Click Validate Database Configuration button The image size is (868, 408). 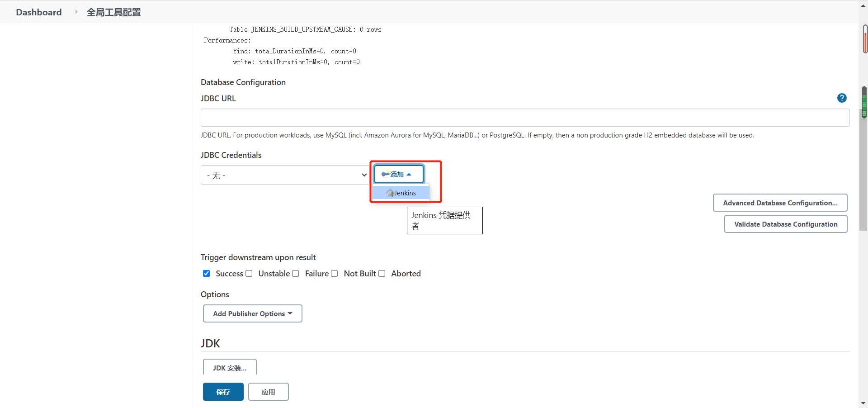786,224
